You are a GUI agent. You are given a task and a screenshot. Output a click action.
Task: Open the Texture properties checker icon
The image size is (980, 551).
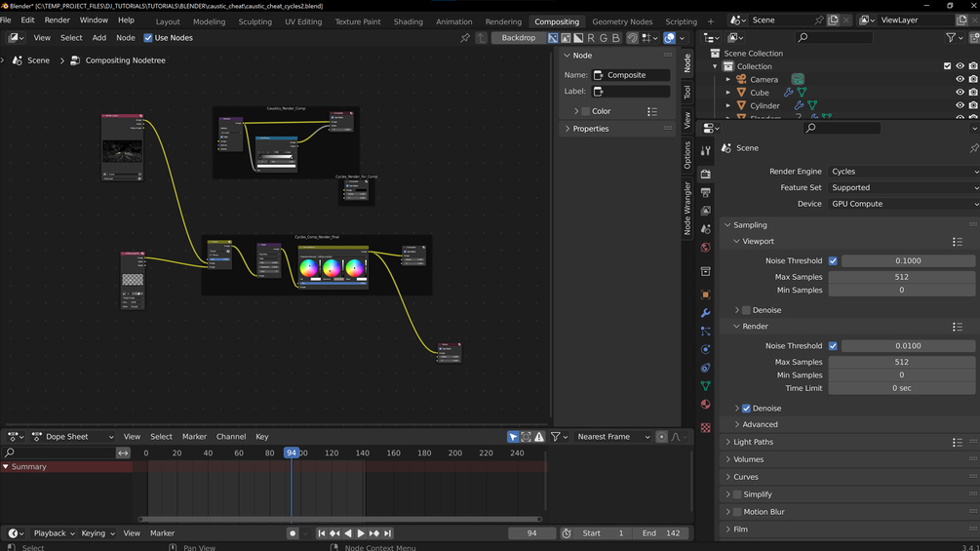tap(706, 428)
